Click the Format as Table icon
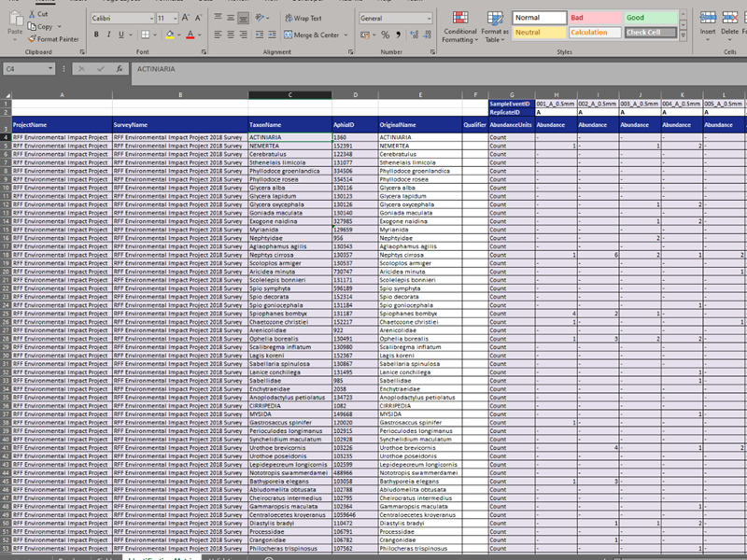This screenshot has height=560, width=747. [x=495, y=26]
